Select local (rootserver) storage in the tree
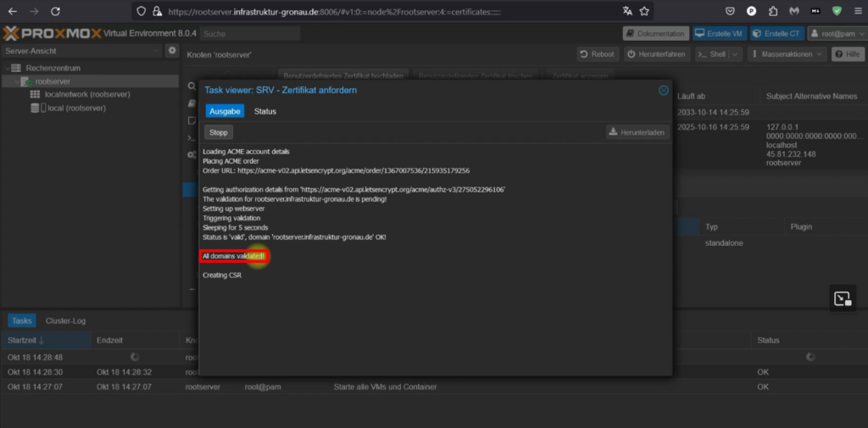 [x=75, y=108]
